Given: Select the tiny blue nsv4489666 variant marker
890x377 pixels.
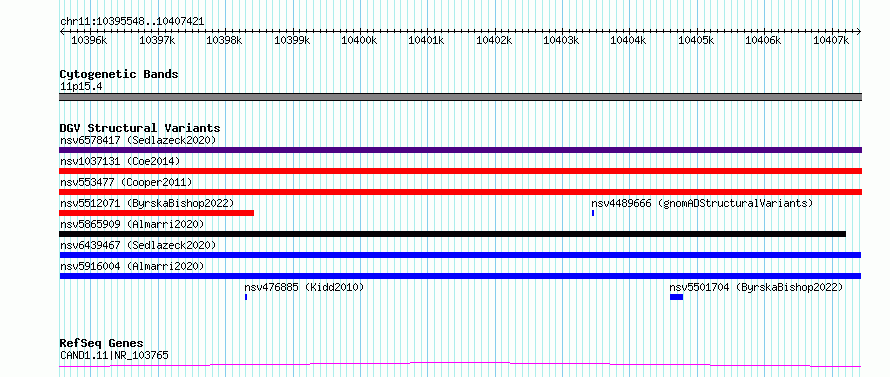Looking at the screenshot, I should click(593, 213).
